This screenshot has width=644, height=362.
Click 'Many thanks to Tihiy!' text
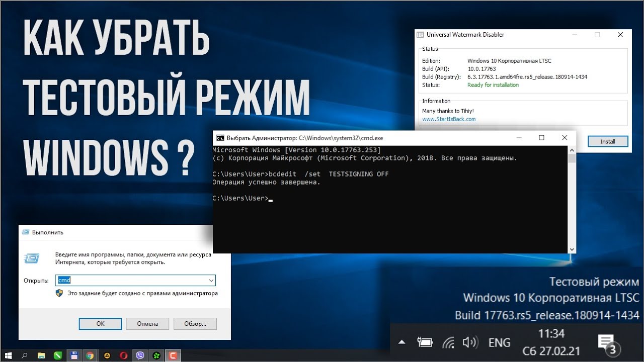point(448,111)
